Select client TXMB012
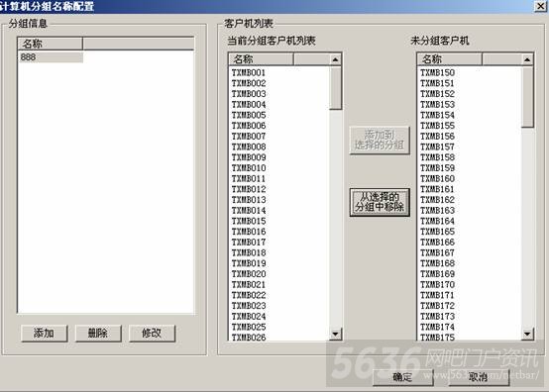Screen dimensions: 549x392 [x=249, y=189]
